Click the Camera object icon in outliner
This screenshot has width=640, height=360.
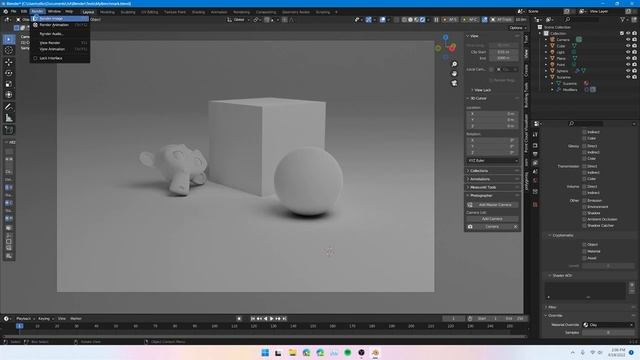552,40
